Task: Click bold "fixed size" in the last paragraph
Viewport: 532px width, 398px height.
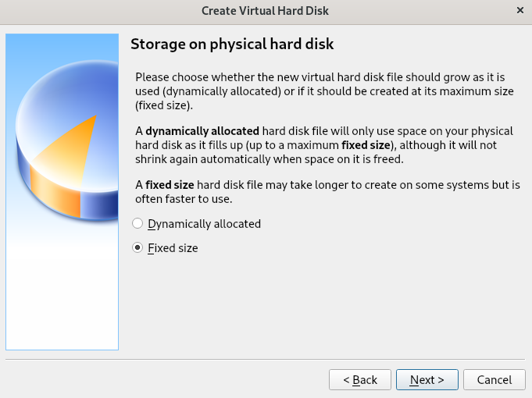Action: (x=170, y=185)
